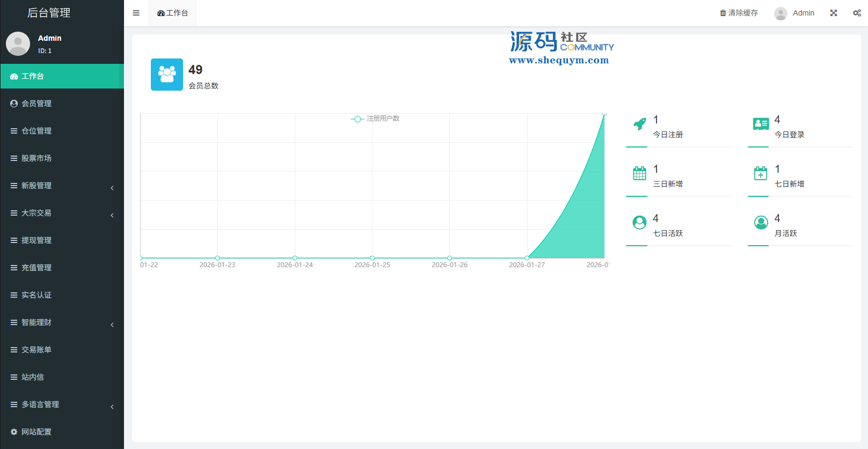Image resolution: width=868 pixels, height=449 pixels.
Task: Click the 清除缓存 button
Action: [x=739, y=13]
